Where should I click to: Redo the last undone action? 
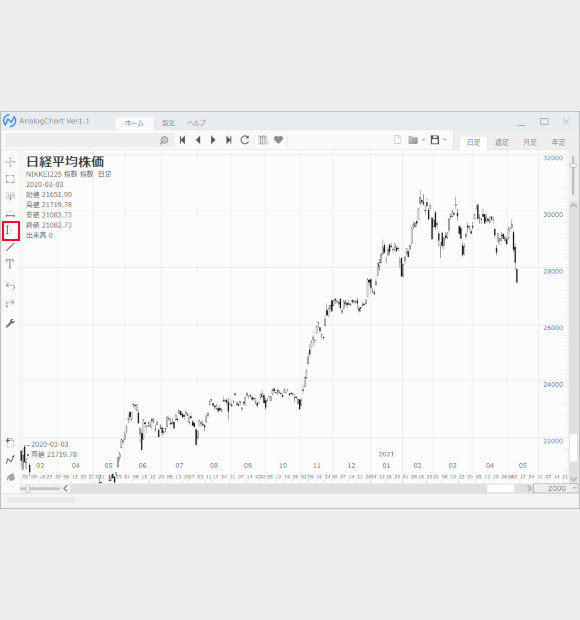tap(10, 303)
